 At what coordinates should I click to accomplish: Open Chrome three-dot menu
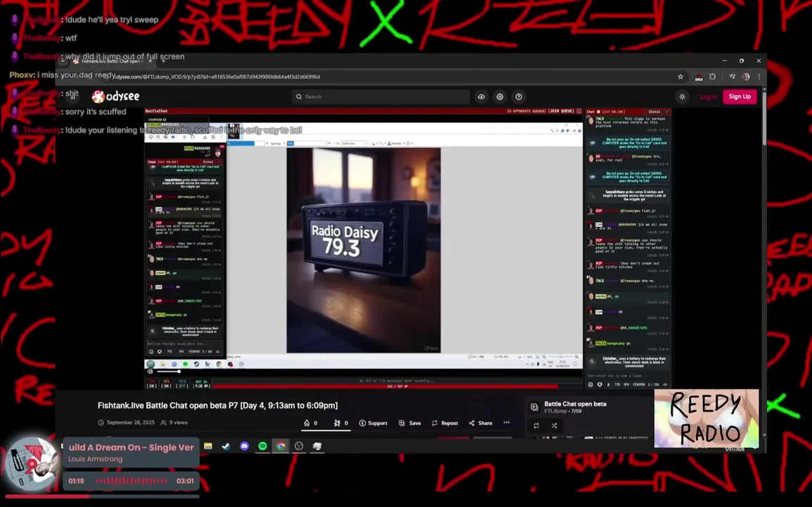pyautogui.click(x=759, y=77)
